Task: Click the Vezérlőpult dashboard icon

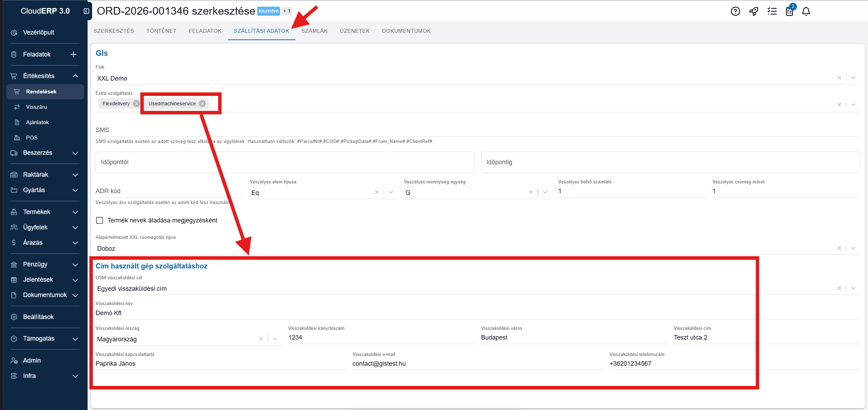Action: (x=14, y=32)
